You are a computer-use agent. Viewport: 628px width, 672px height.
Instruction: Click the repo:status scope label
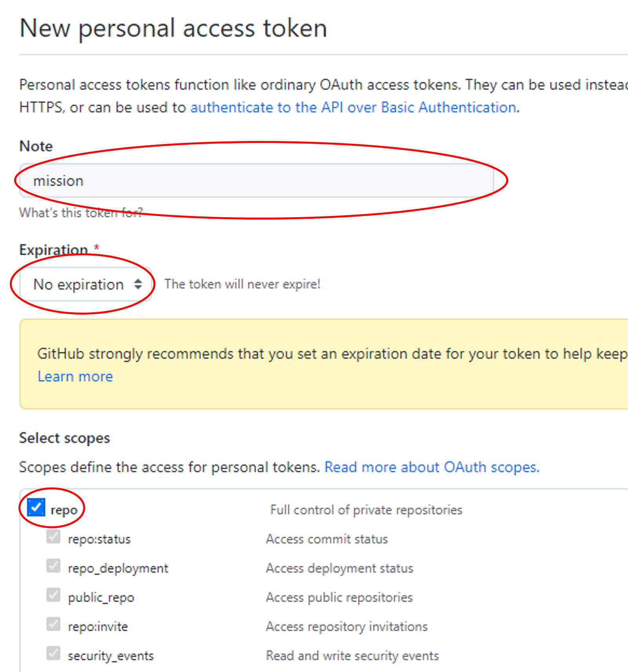(99, 539)
